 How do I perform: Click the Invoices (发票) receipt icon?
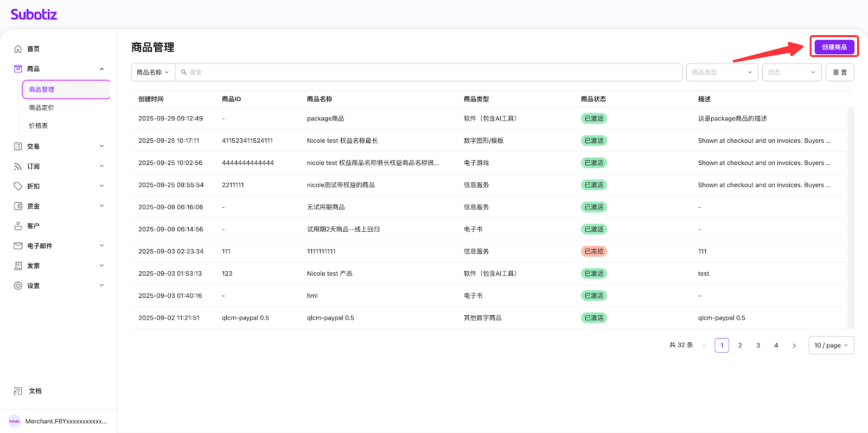pos(18,266)
